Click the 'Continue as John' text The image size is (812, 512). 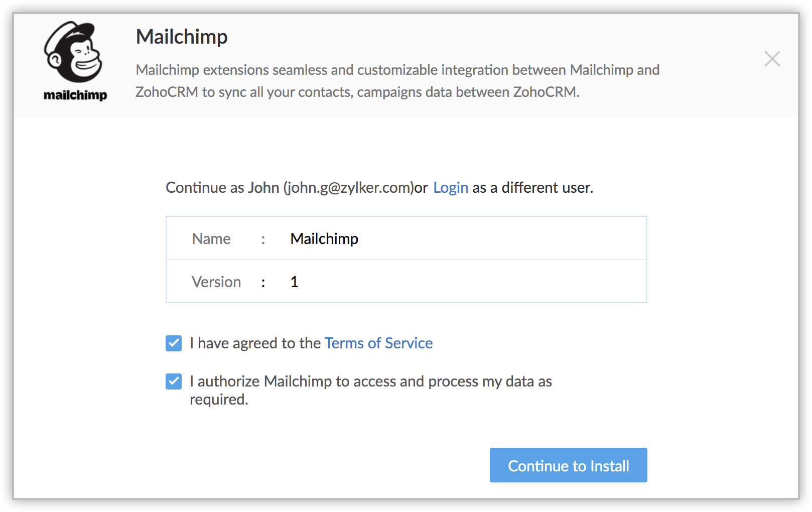pos(222,187)
